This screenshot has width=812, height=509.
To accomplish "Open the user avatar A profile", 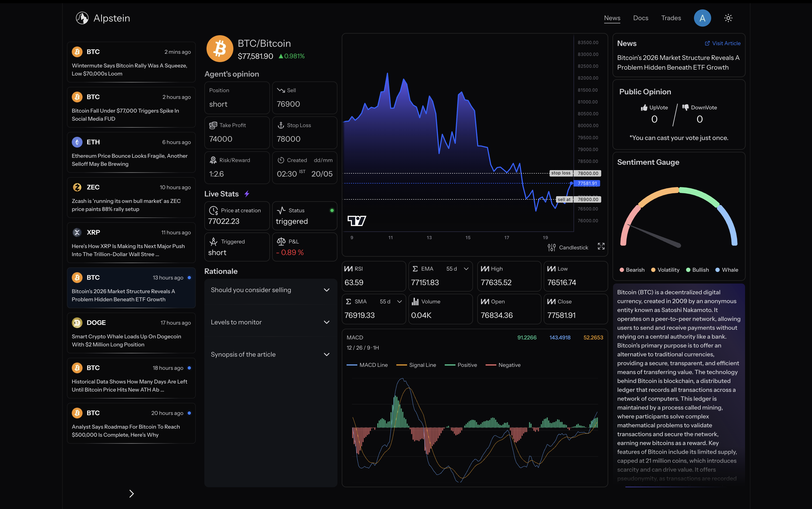I will click(702, 18).
